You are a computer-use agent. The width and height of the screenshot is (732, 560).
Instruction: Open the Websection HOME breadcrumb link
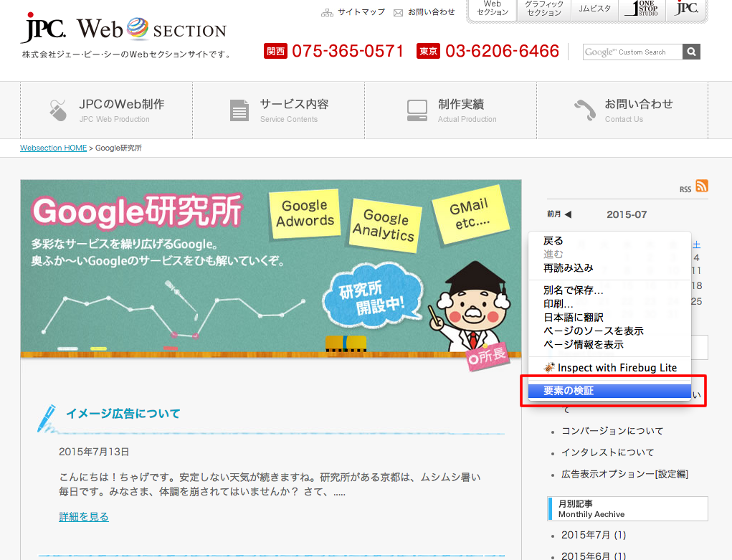point(53,148)
